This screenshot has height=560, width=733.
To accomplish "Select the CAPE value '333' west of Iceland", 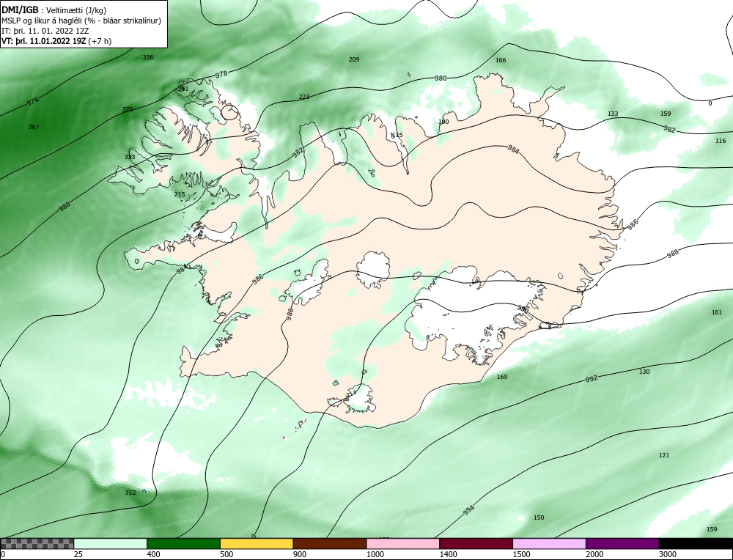I will coord(130,157).
